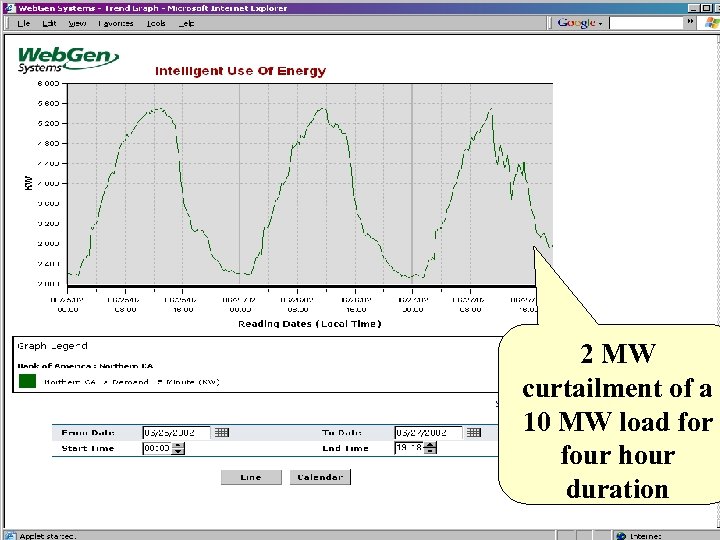Click the Northern CA Demand 5 Minute legend label
Viewport: 720px width, 540px height.
pyautogui.click(x=132, y=382)
